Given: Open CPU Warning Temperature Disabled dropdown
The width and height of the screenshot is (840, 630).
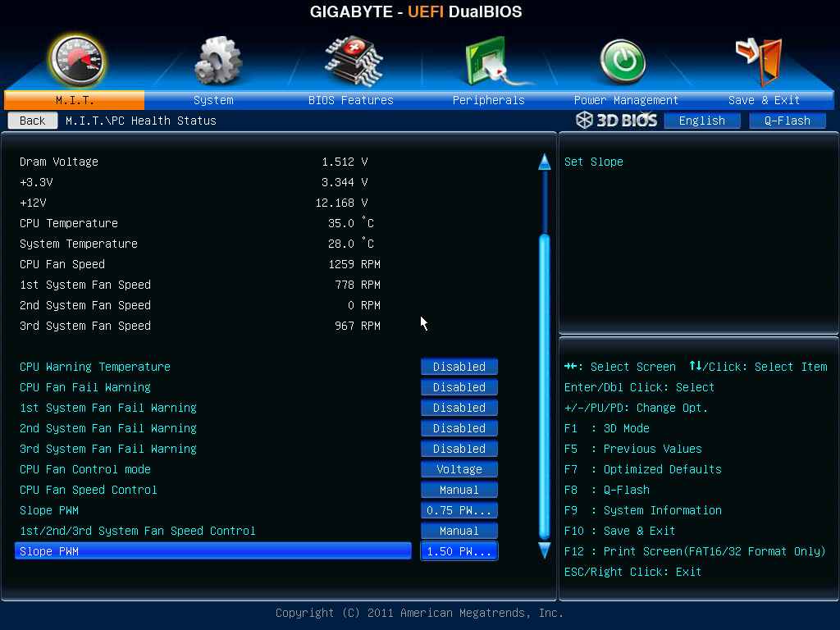Looking at the screenshot, I should (x=459, y=367).
